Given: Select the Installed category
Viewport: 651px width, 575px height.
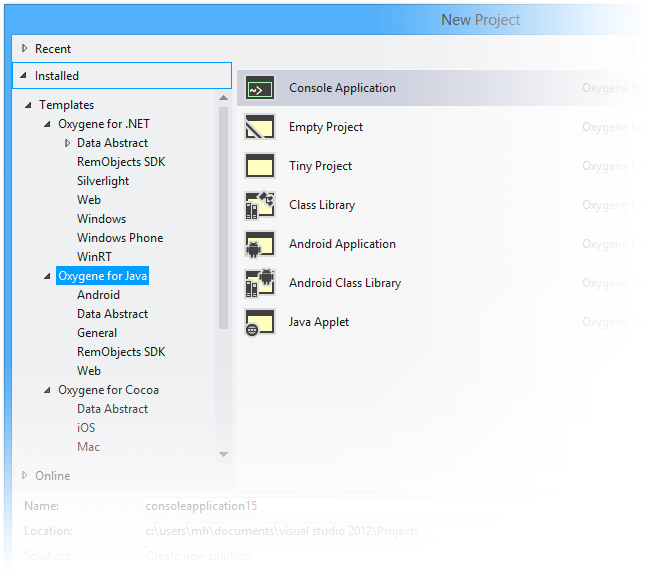Looking at the screenshot, I should point(57,76).
